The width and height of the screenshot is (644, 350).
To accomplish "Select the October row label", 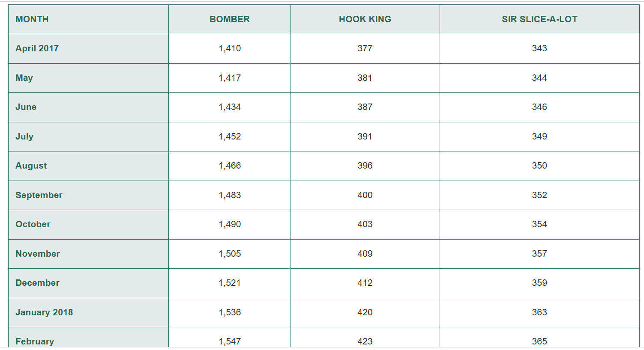I will click(x=33, y=224).
